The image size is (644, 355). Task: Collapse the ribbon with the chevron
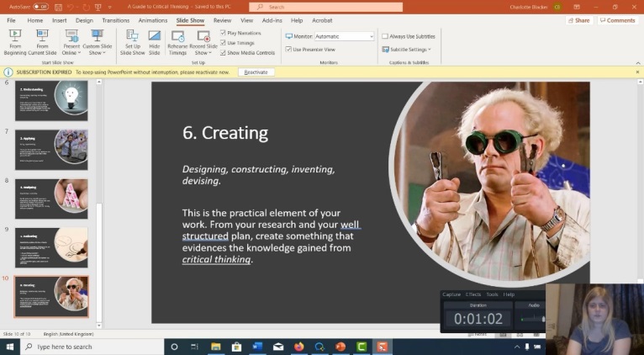638,63
